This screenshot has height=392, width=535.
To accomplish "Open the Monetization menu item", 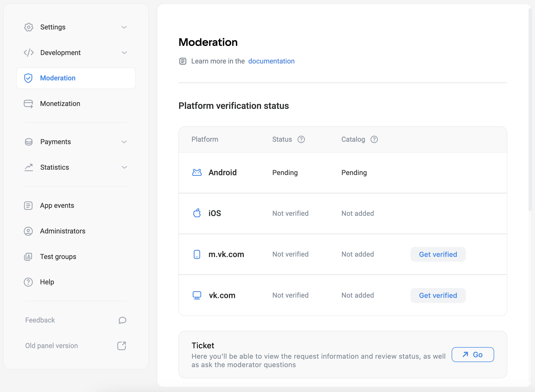I will pyautogui.click(x=76, y=104).
